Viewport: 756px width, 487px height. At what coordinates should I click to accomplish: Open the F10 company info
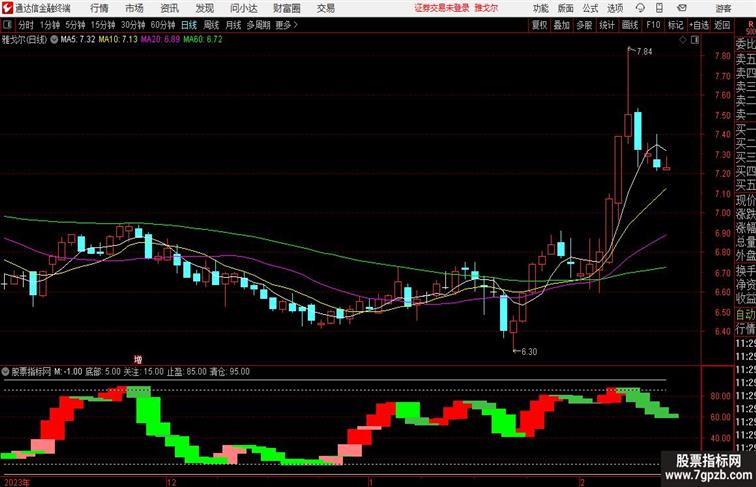pyautogui.click(x=653, y=25)
